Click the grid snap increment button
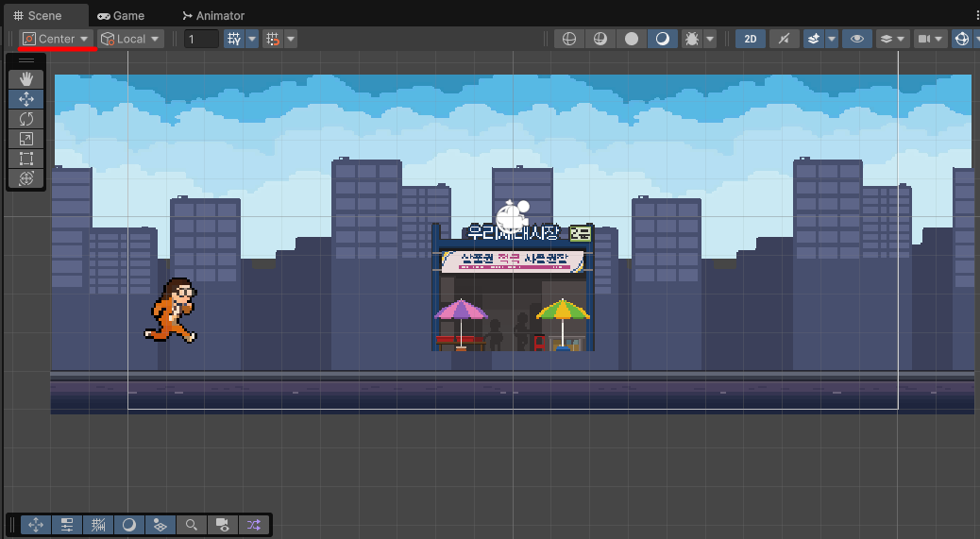Viewport: 980px width, 539px height. point(273,39)
